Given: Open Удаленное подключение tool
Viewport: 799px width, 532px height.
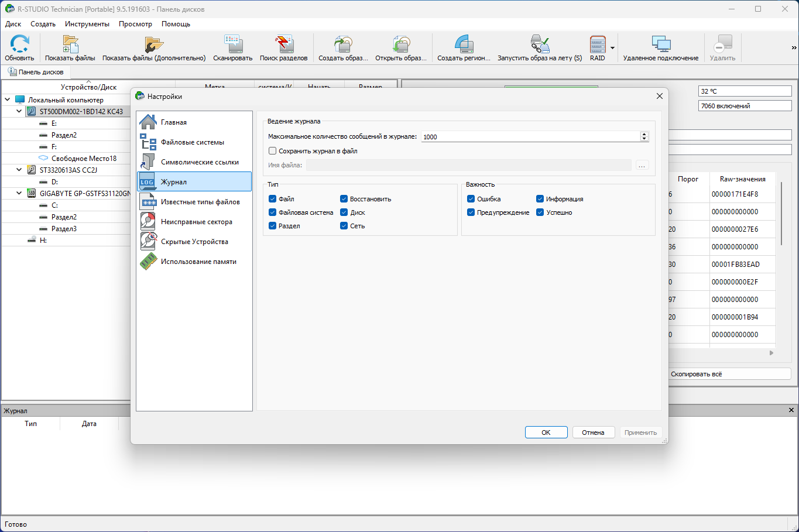Looking at the screenshot, I should coord(661,48).
